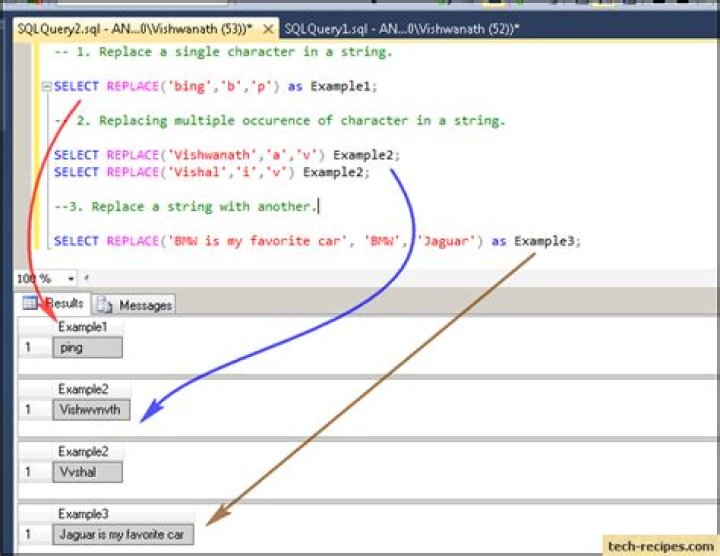Screen dimensions: 720x556
Task: Select row number 1 beside 'Vvshal'
Action: click(x=35, y=472)
